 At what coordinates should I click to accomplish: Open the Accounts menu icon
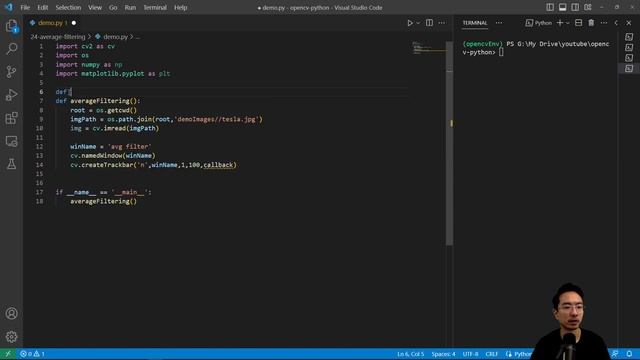11,313
